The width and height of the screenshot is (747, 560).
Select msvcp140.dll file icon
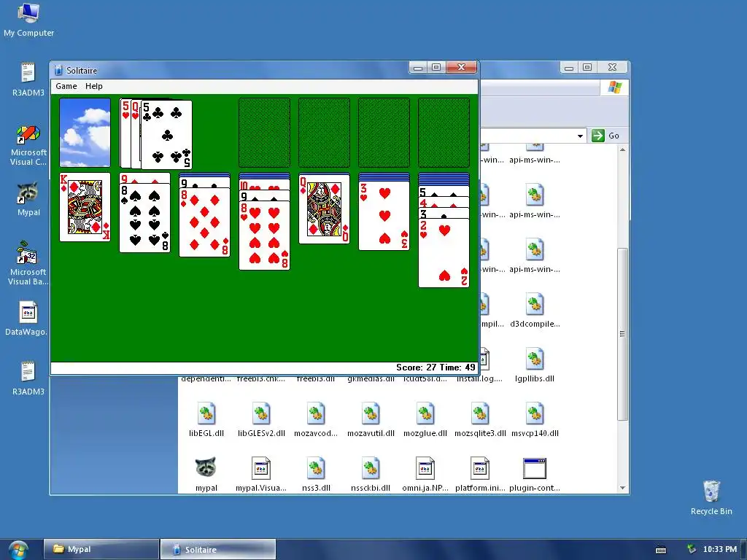535,420
